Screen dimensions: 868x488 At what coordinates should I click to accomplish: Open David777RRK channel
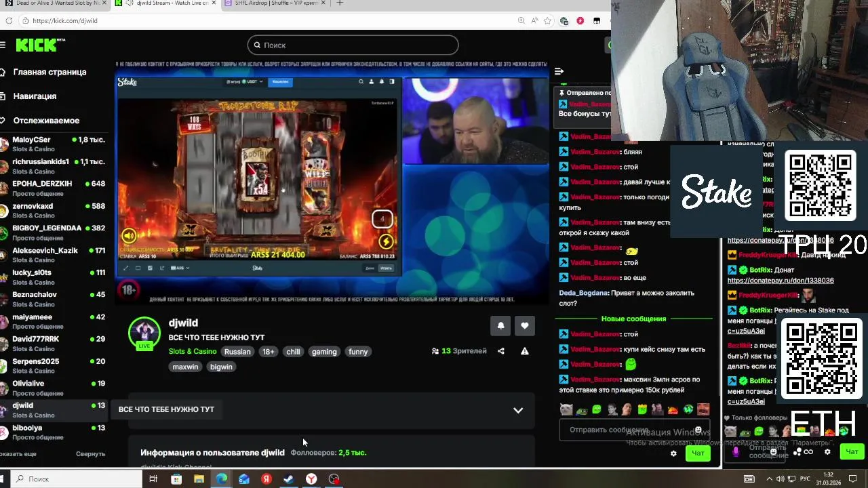pos(53,343)
